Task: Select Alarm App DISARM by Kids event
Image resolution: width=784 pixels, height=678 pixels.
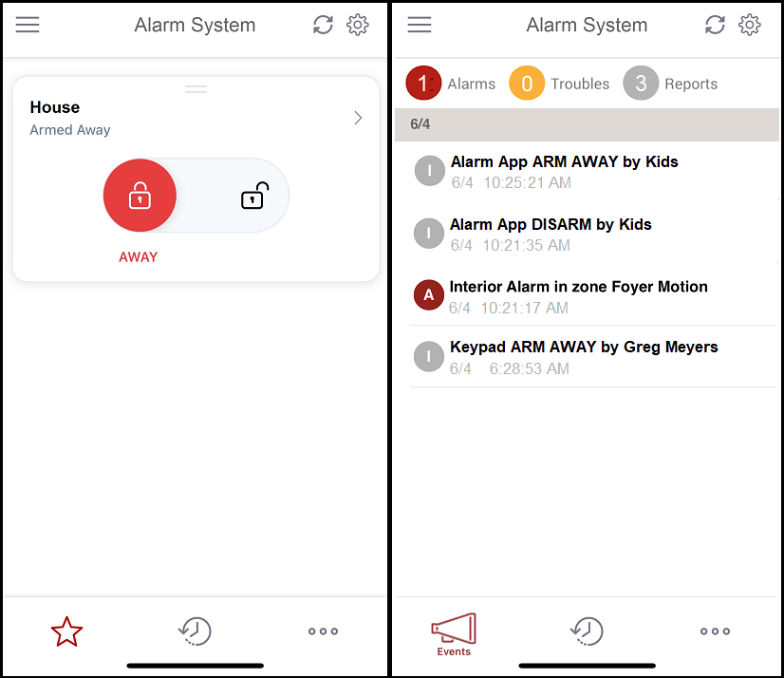Action: pos(551,234)
